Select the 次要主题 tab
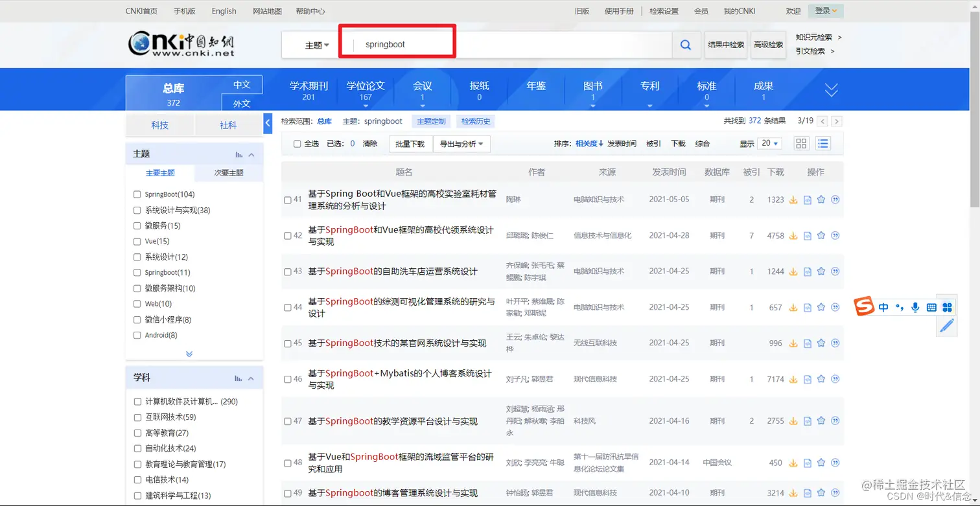The image size is (980, 506). [x=229, y=173]
